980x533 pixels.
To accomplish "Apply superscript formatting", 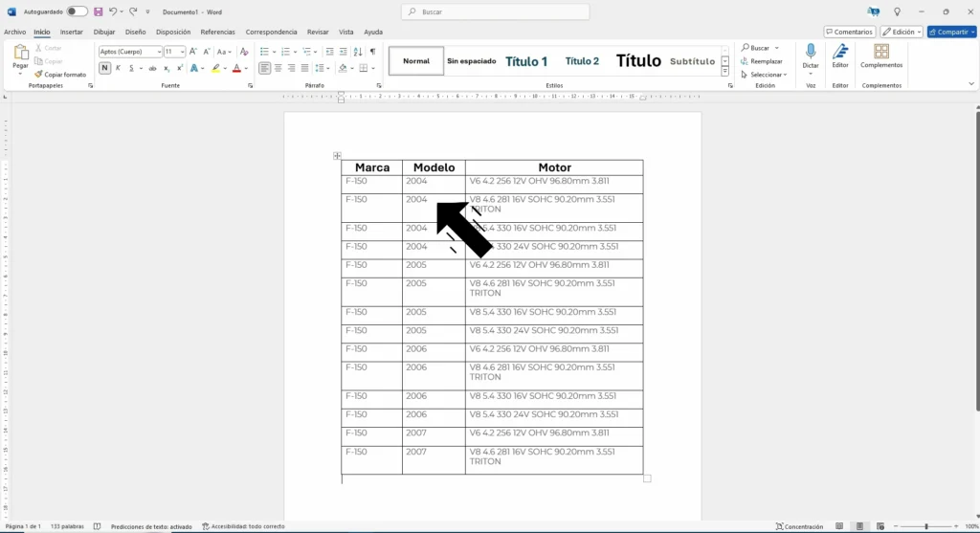I will (179, 68).
